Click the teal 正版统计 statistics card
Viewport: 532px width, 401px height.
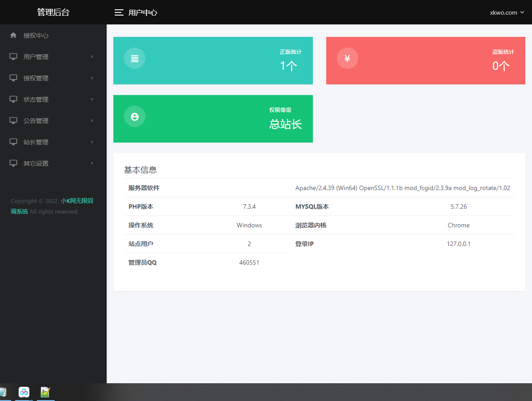(213, 60)
